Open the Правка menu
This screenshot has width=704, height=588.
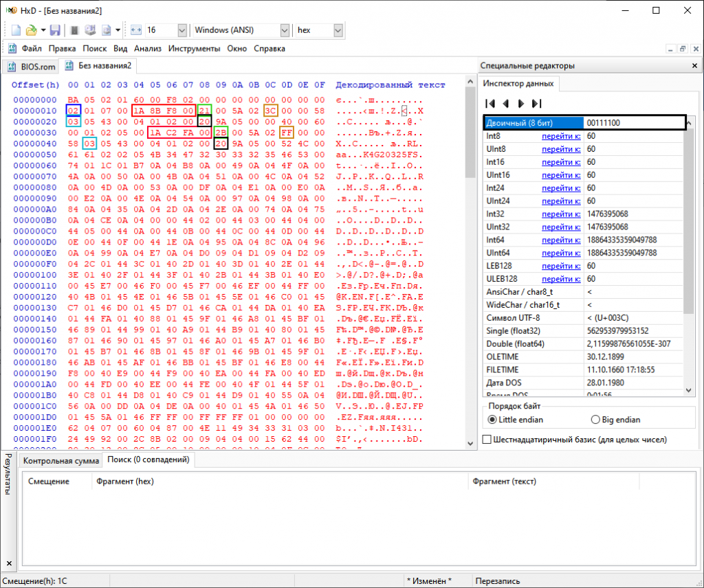(62, 49)
